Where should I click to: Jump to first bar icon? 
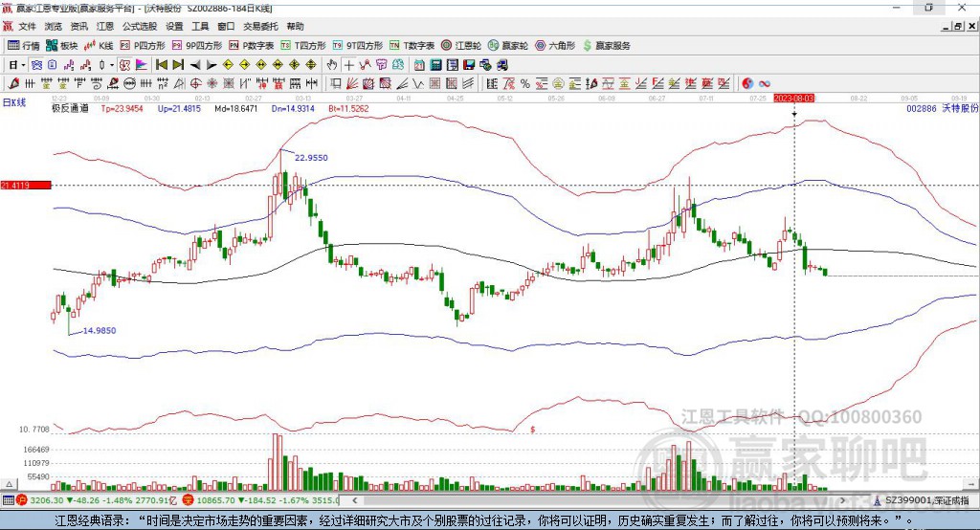click(x=162, y=65)
